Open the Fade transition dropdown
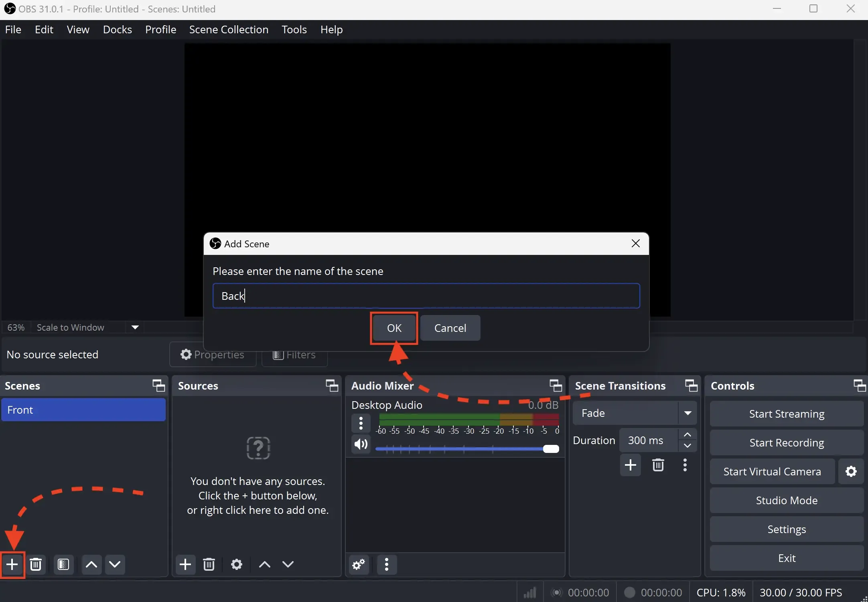Image resolution: width=868 pixels, height=602 pixels. point(688,413)
